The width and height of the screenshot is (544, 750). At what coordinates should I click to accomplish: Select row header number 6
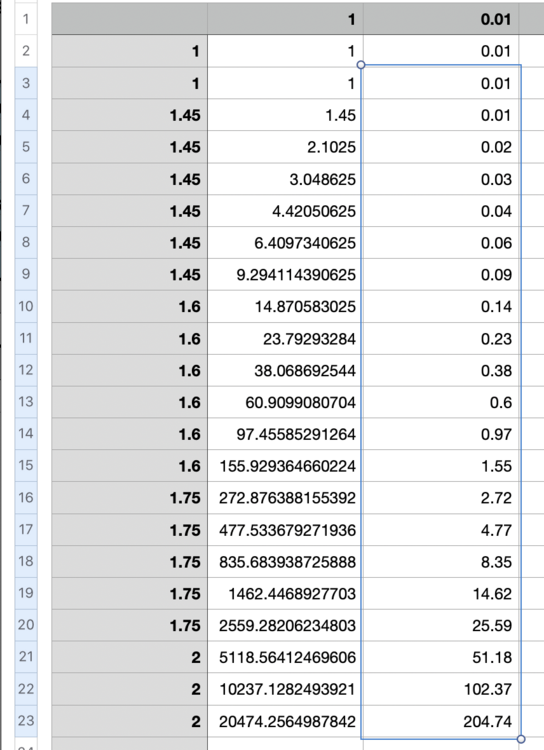coord(26,178)
